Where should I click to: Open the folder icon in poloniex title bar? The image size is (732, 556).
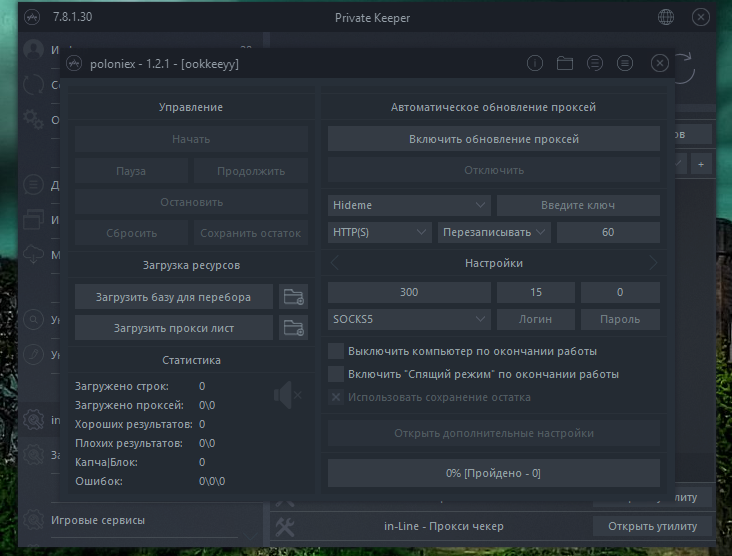pos(565,63)
